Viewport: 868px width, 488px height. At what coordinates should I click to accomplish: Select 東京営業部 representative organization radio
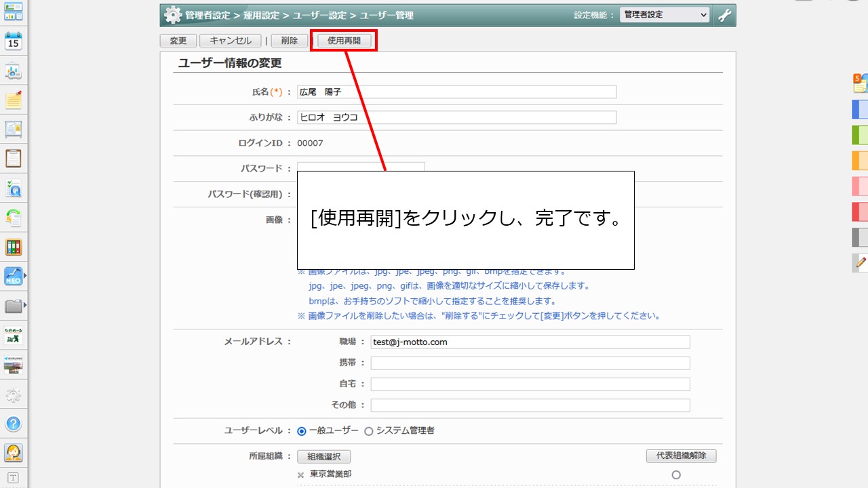pos(675,475)
